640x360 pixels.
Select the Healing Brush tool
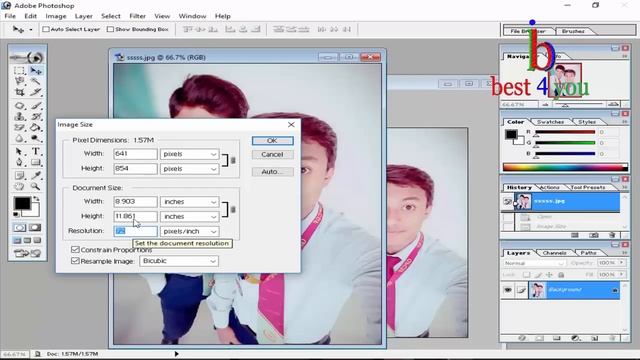[x=19, y=106]
